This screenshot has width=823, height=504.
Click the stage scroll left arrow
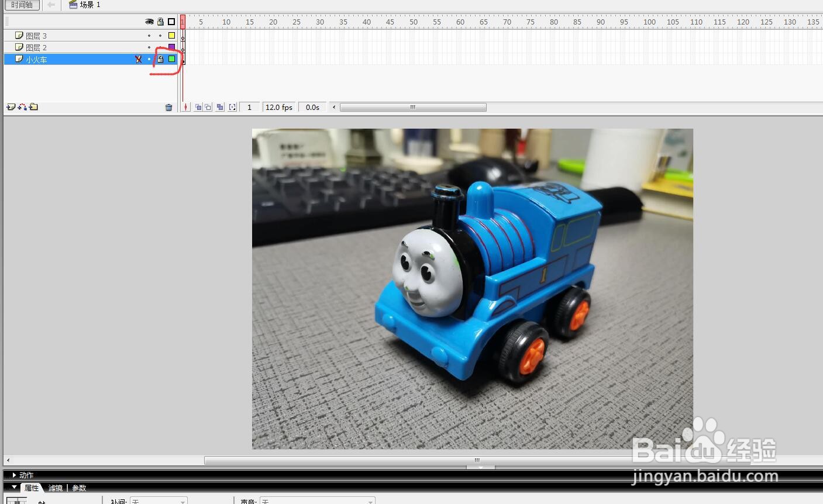click(x=8, y=460)
